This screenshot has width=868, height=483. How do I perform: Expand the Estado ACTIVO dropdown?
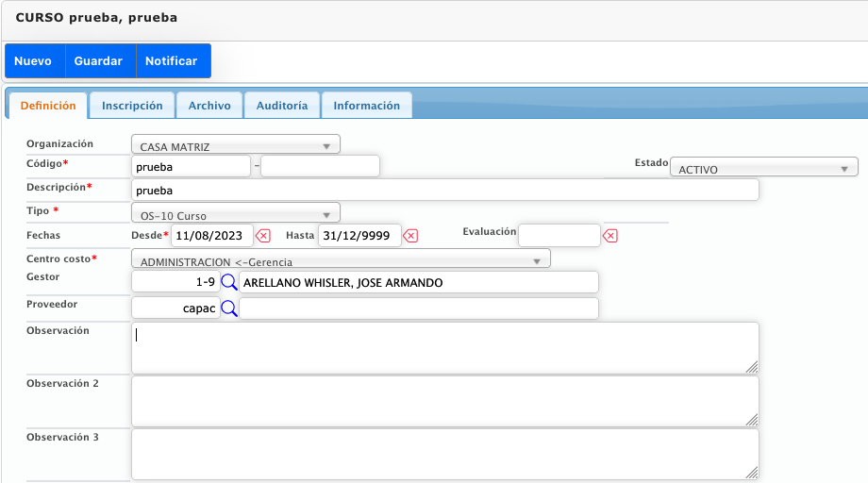coord(763,169)
